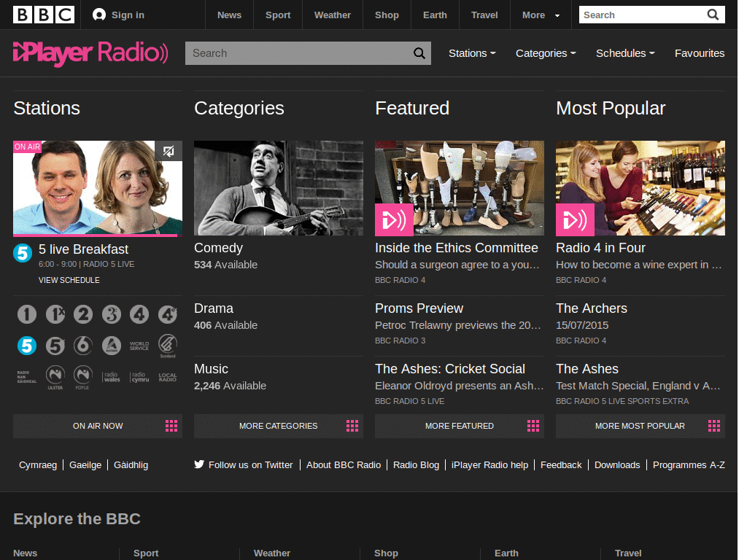Click the grid icon beside MORE CATEGORIES
This screenshot has height=560, width=747.
(x=352, y=426)
